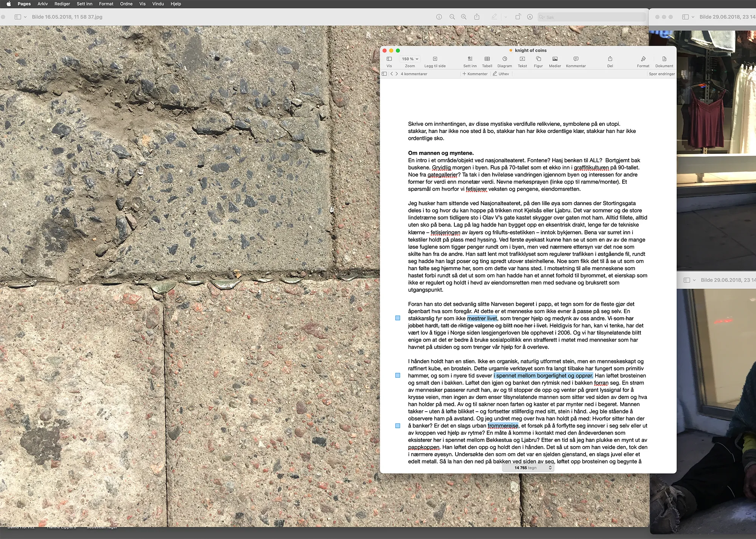Open Preview sidebar view dropdown chevron
Viewport: 756px width, 539px height.
click(x=25, y=17)
